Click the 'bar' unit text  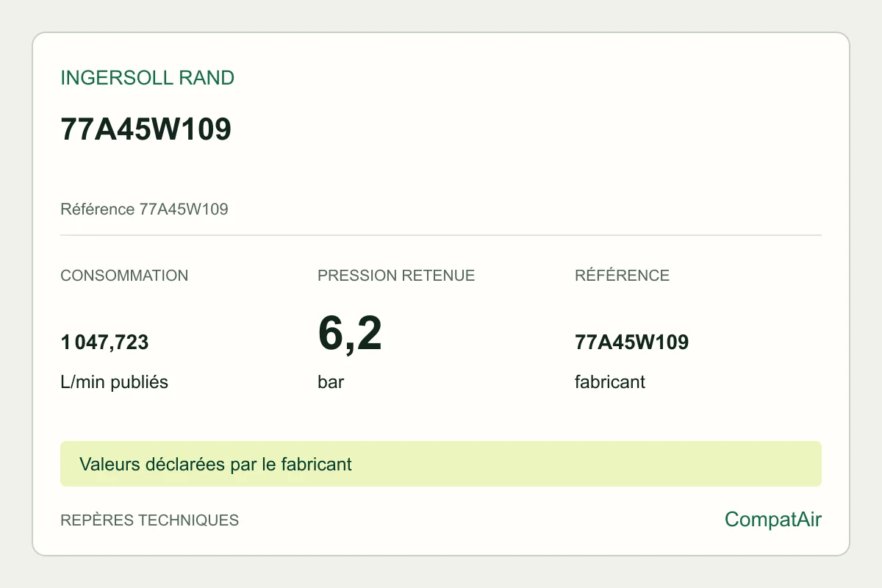[x=331, y=382]
